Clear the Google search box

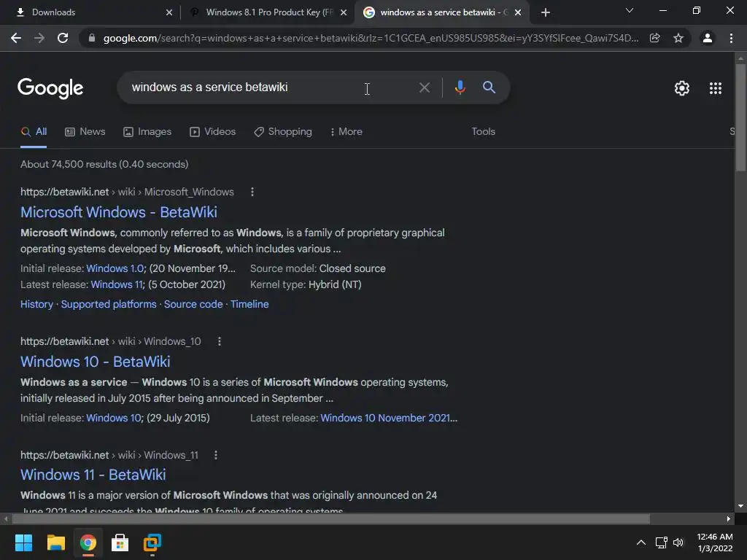(x=425, y=87)
